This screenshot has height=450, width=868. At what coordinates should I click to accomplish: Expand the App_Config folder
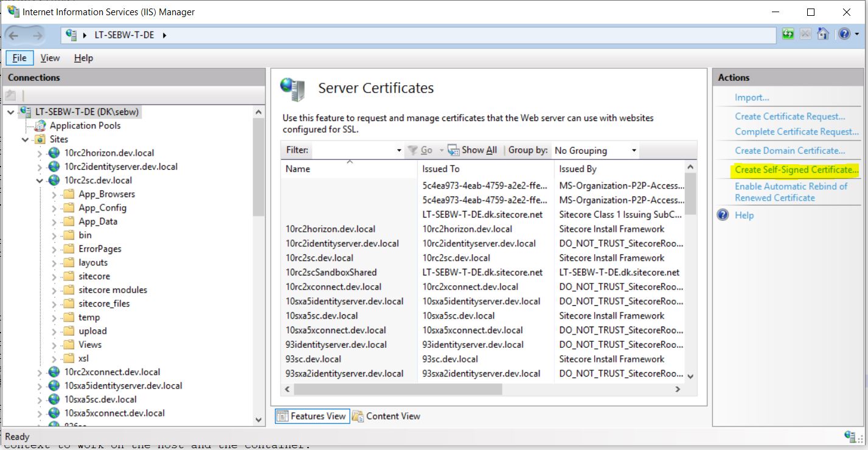coord(54,208)
